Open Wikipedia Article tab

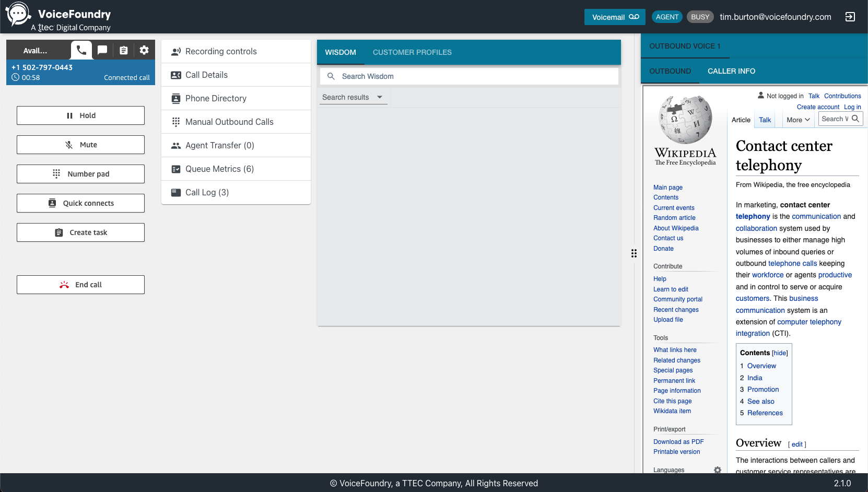[741, 120]
